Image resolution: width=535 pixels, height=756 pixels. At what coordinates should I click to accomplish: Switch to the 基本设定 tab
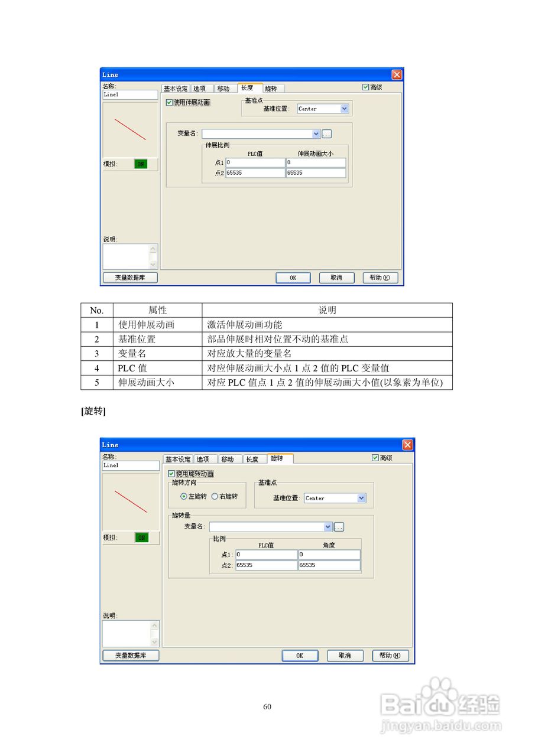coord(176,87)
